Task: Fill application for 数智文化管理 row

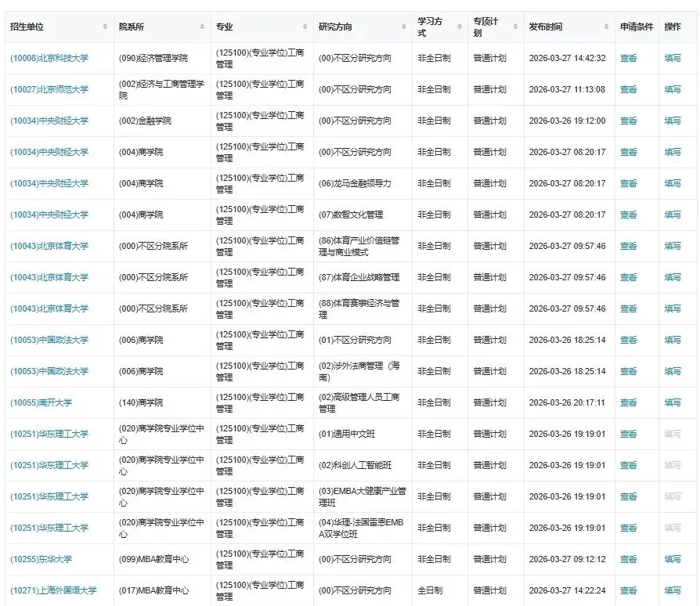Action: point(673,215)
